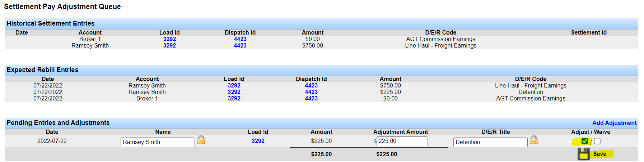
Task: Click the Settlement Pay Adjustment Queue title
Action: pyautogui.click(x=62, y=6)
